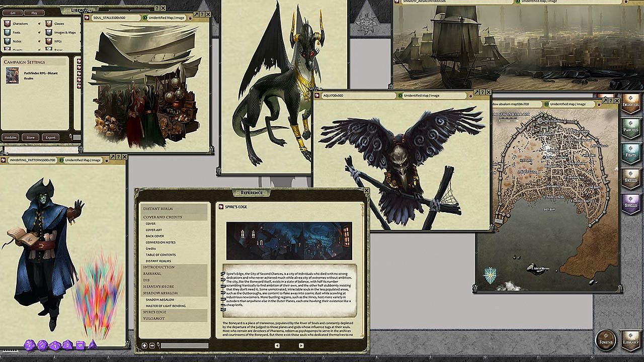This screenshot has height=362, width=644.
Task: Expand the HEAVEN'S SHORE chapter
Action: click(175, 287)
